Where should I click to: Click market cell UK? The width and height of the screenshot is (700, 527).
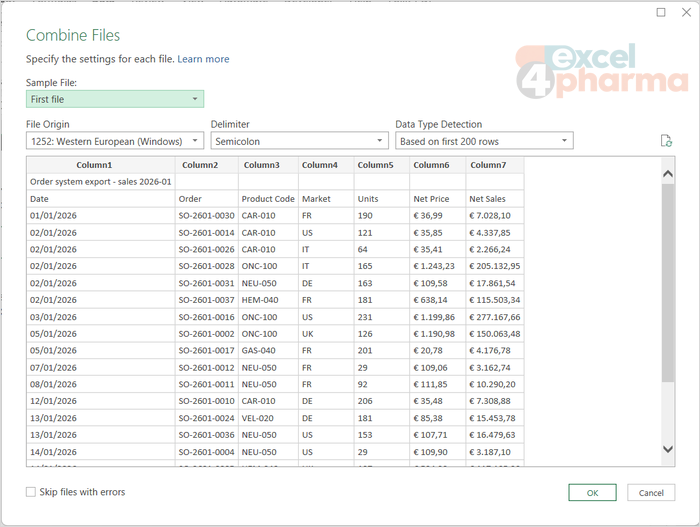326,334
